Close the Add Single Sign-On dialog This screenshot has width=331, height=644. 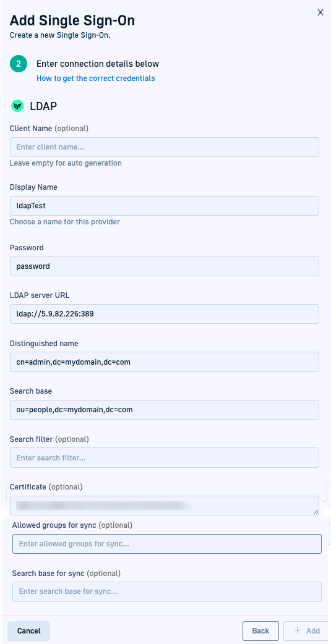320,13
